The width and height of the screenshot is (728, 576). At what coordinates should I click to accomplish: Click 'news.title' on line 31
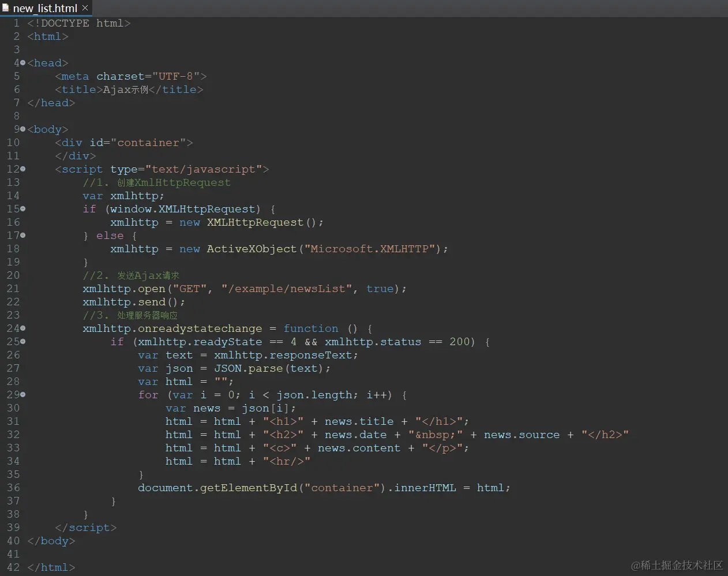tap(359, 421)
